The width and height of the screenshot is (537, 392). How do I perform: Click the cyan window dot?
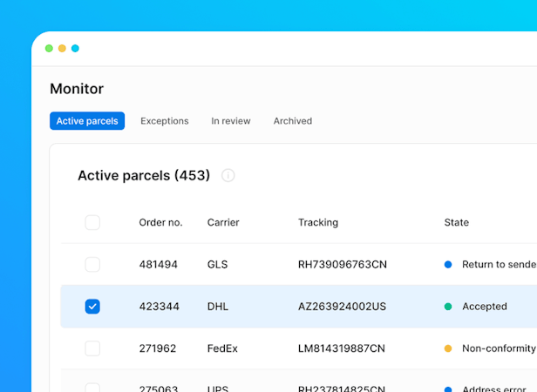point(75,48)
